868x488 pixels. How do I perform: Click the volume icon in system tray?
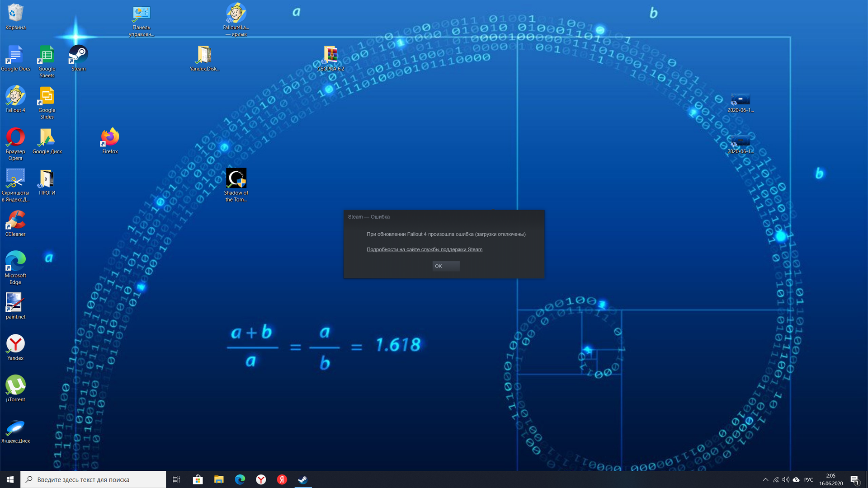pos(786,479)
